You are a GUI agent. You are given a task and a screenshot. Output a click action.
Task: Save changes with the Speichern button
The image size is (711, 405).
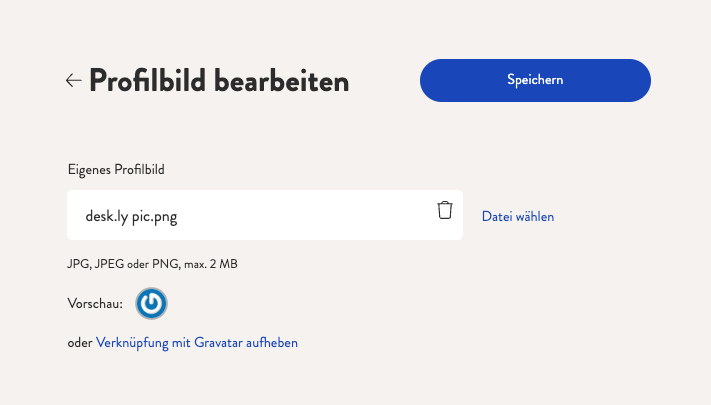(x=535, y=80)
